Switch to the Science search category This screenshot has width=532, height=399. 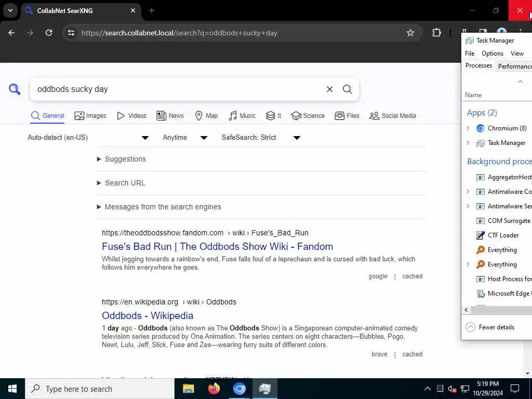click(308, 116)
